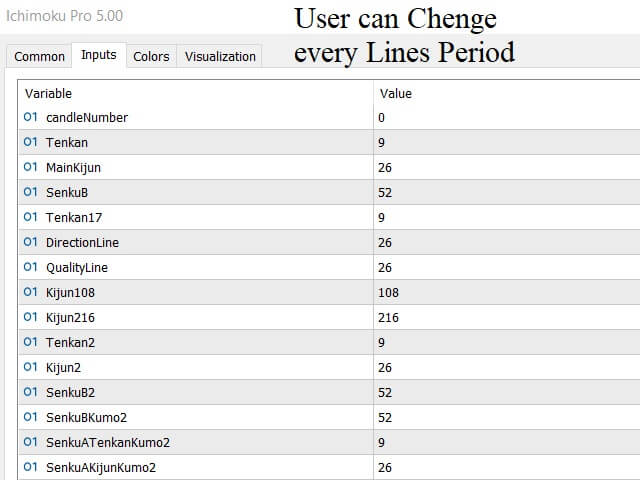Click the SenkuAKijunKumo2 value cell

pyautogui.click(x=505, y=468)
